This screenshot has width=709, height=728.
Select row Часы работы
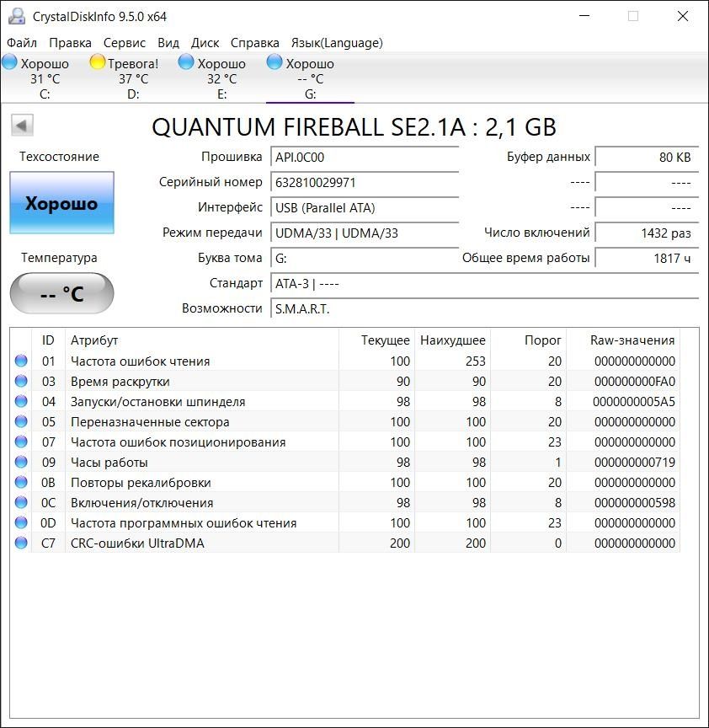[346, 462]
